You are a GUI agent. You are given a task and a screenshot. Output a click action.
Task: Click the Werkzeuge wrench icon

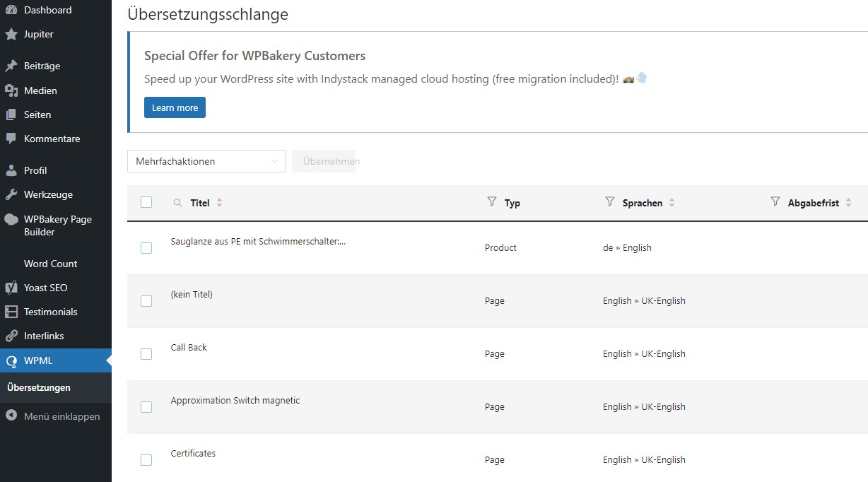click(x=11, y=194)
